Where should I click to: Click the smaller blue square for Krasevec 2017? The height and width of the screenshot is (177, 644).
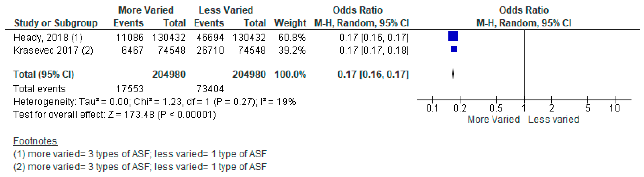454,49
